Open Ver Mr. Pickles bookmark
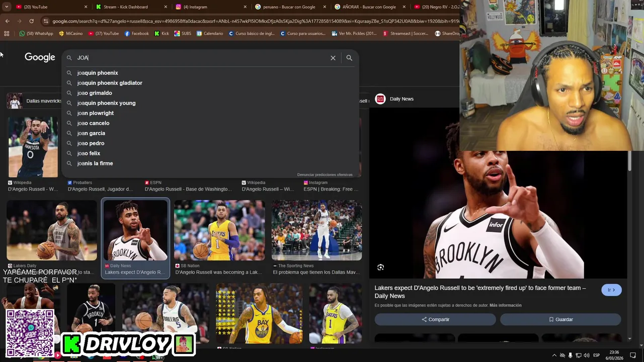644x362 pixels. tap(354, 34)
